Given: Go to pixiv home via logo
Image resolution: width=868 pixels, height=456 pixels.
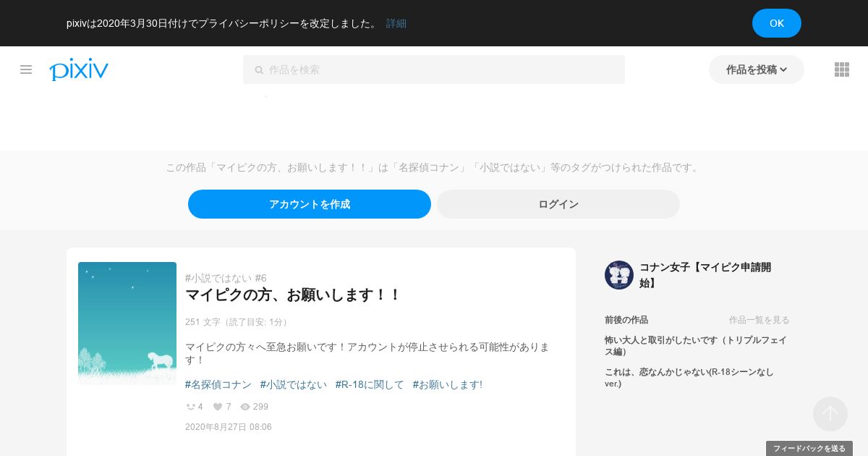Looking at the screenshot, I should coord(79,69).
